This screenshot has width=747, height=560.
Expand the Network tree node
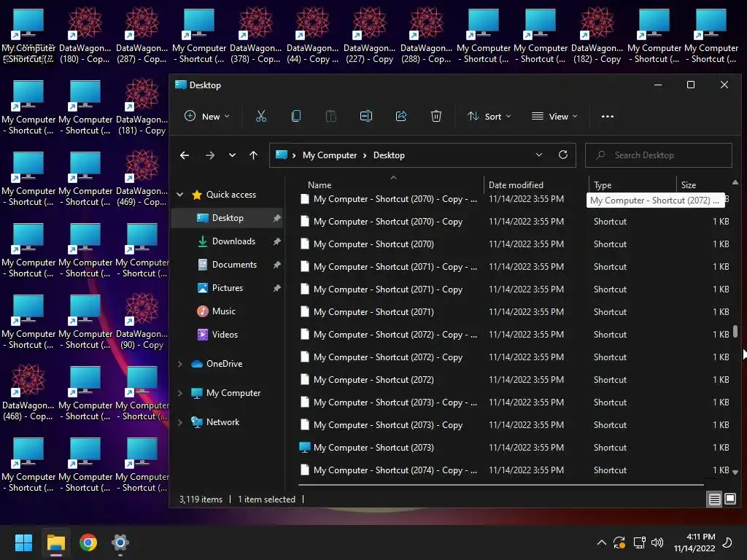[180, 422]
